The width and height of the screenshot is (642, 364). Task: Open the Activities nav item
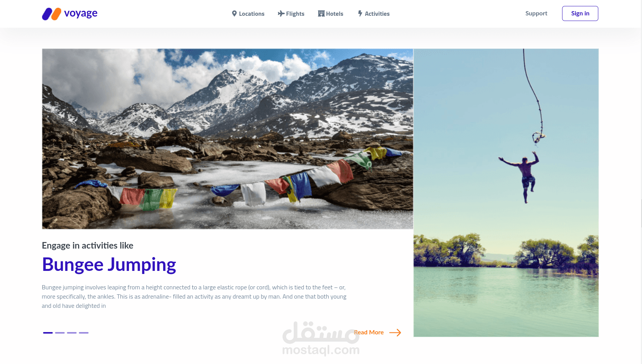click(x=374, y=13)
